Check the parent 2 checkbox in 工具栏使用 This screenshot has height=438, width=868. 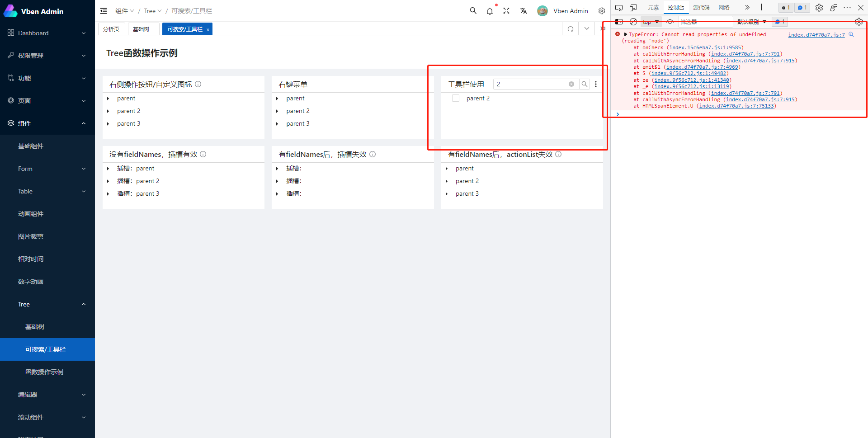(x=455, y=98)
